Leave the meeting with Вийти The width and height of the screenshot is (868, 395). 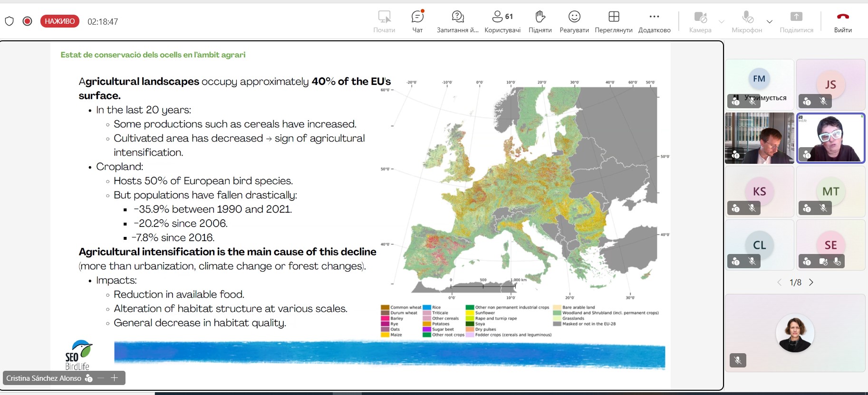coord(843,21)
